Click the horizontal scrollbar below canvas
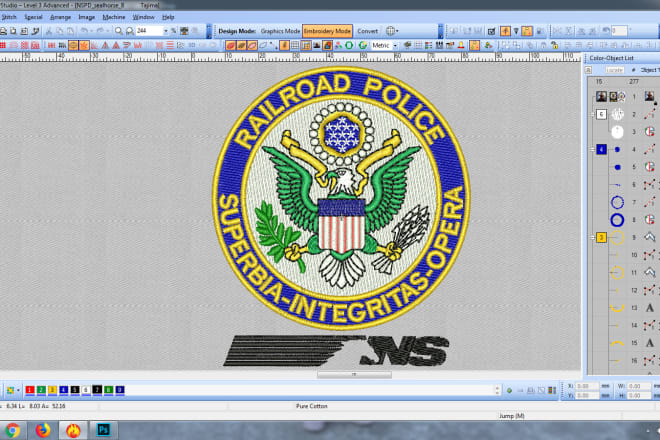Image resolution: width=660 pixels, height=440 pixels. [354, 375]
